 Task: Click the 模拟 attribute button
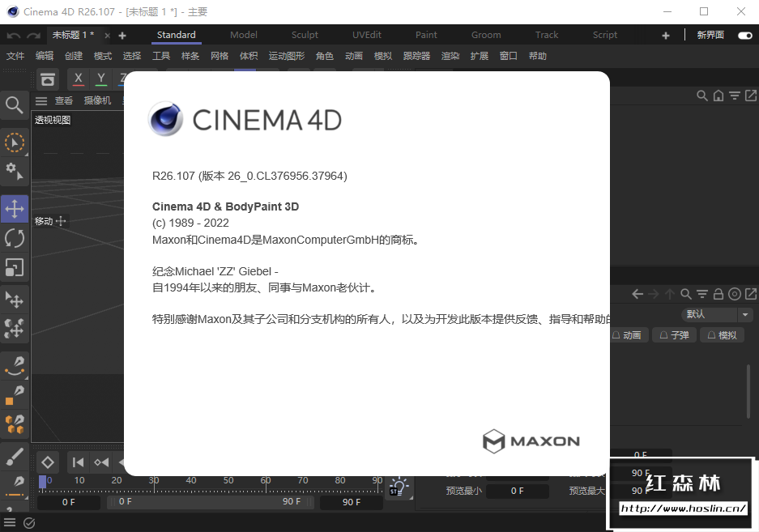[x=723, y=335]
